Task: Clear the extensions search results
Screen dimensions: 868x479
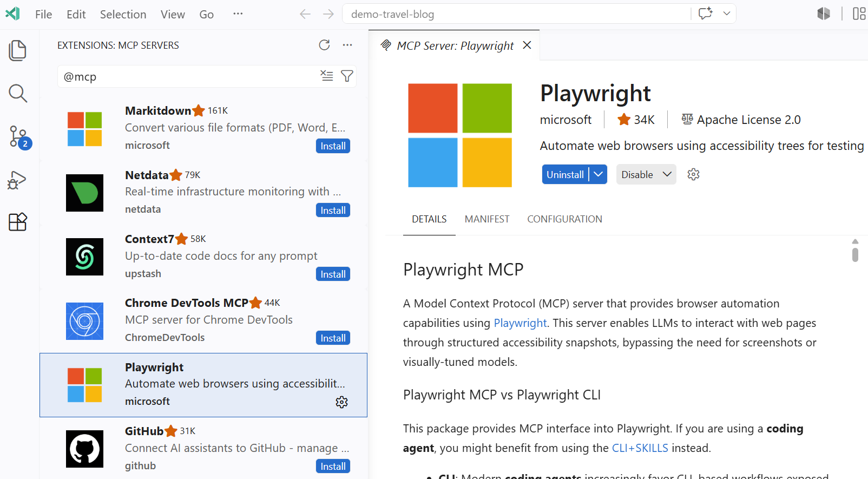Action: point(327,76)
